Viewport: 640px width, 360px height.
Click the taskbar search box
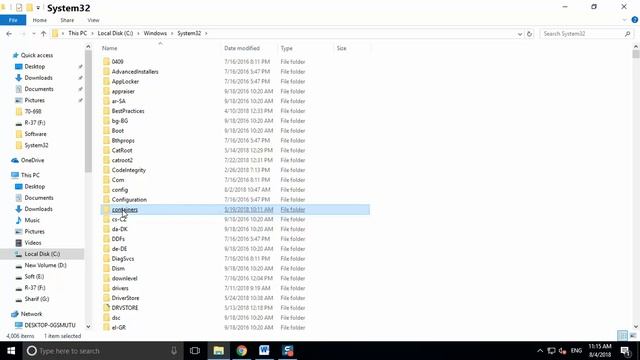(x=102, y=351)
